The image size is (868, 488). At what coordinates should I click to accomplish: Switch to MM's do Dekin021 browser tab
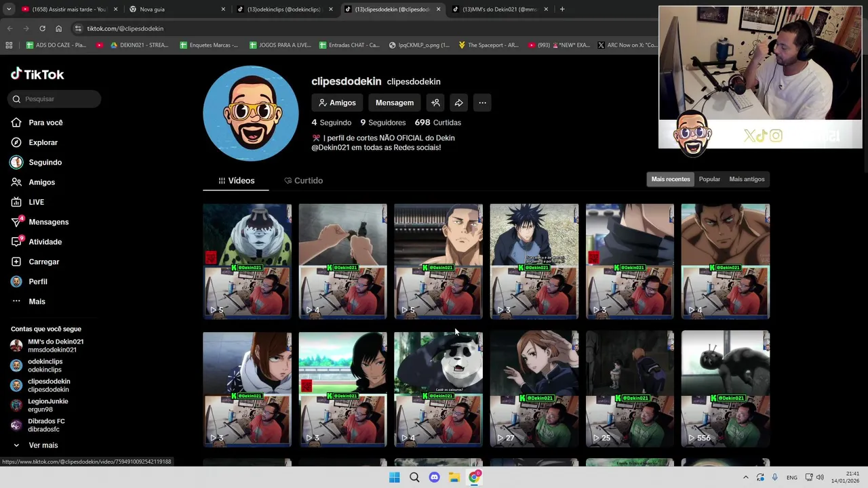pos(500,9)
